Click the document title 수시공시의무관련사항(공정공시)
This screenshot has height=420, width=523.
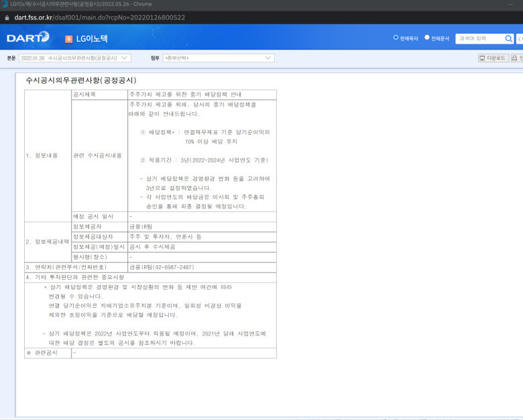point(81,81)
